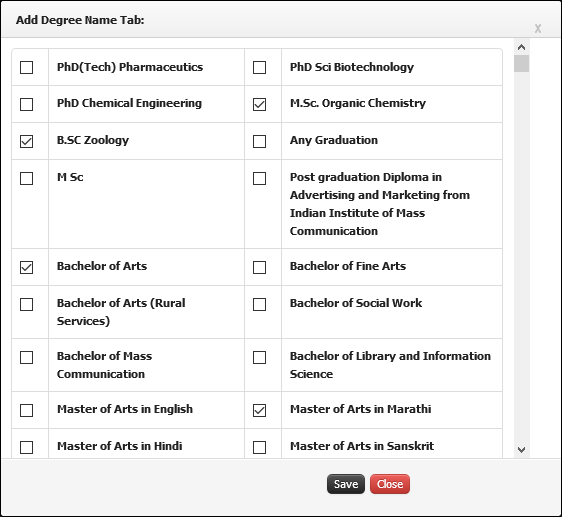Tick the PhD Sci Biotechnology option
The image size is (562, 517).
coord(259,67)
